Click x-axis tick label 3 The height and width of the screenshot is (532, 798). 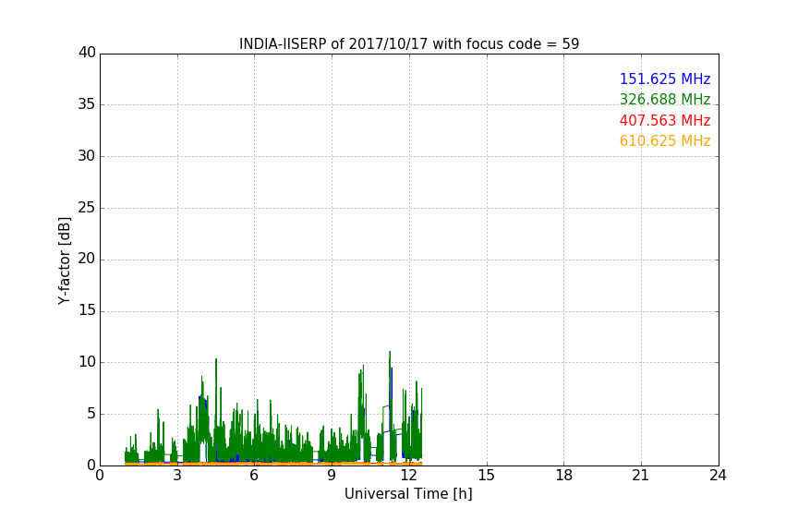(177, 476)
